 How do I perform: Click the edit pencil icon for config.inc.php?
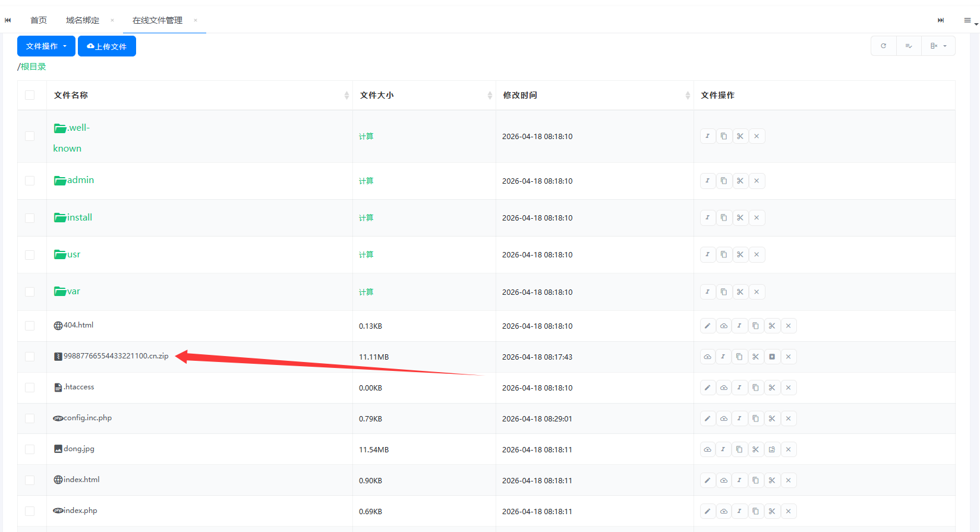coord(707,418)
